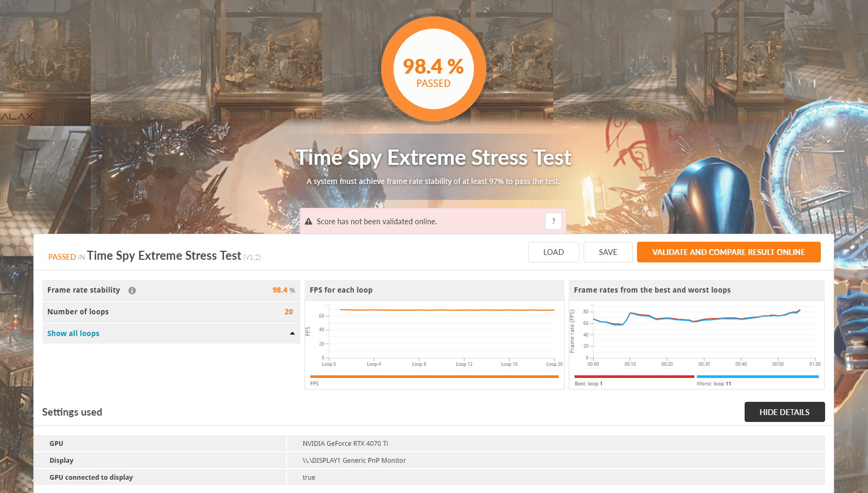Click 'Worst: loop 11' legend text

click(x=714, y=384)
